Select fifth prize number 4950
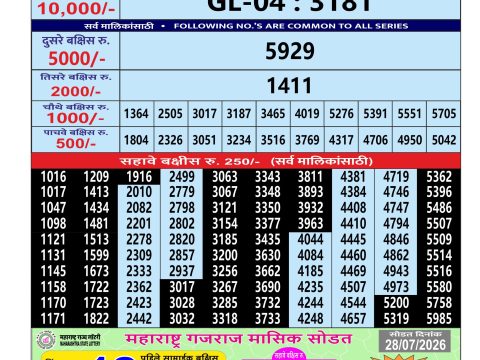Screen dimensions: 480x360 (x=410, y=140)
